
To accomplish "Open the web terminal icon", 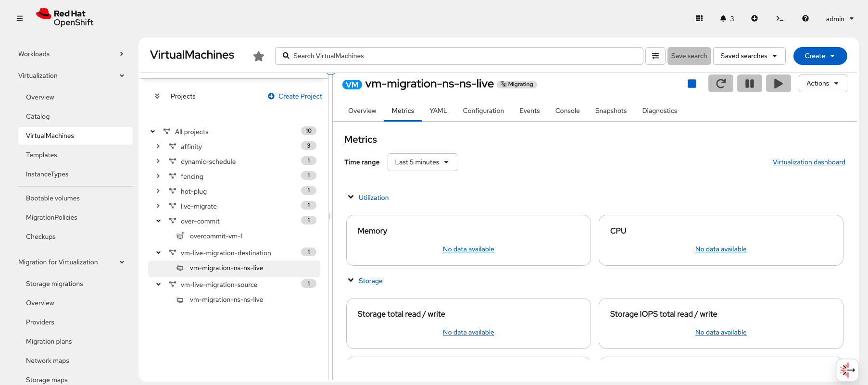I will [x=780, y=19].
